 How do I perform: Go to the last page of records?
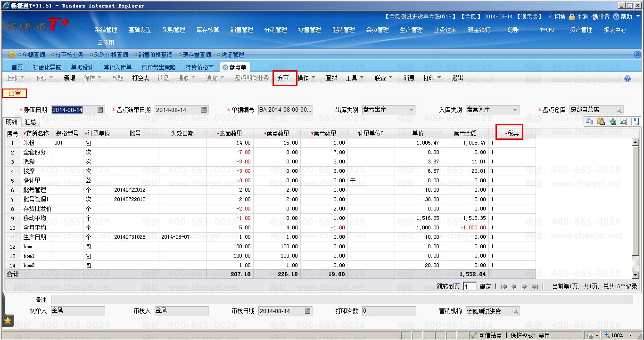(x=534, y=286)
